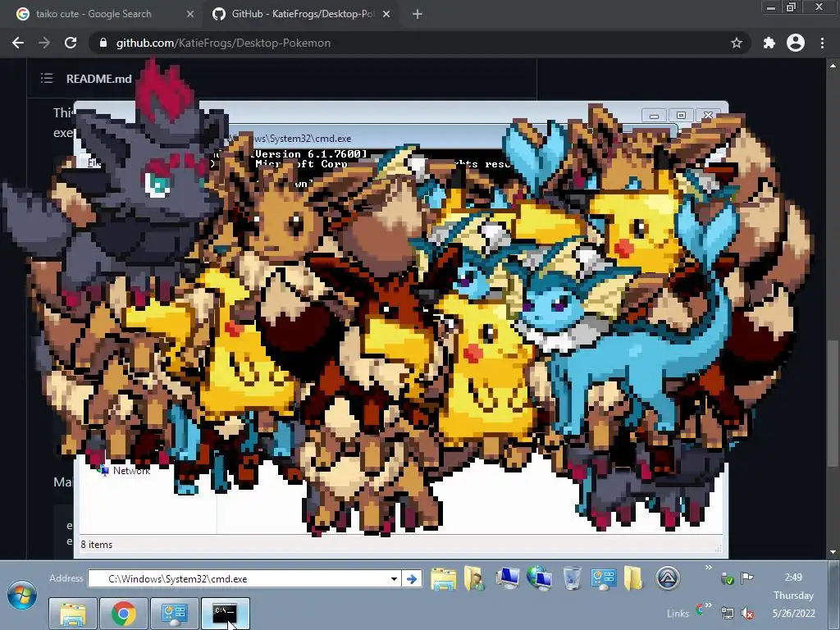
Task: Click the Action Center flag tray icon
Action: coord(746,577)
